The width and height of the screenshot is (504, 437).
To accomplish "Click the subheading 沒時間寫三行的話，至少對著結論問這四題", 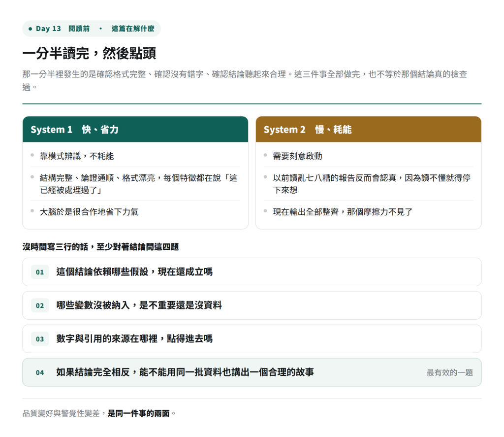I will pos(100,247).
